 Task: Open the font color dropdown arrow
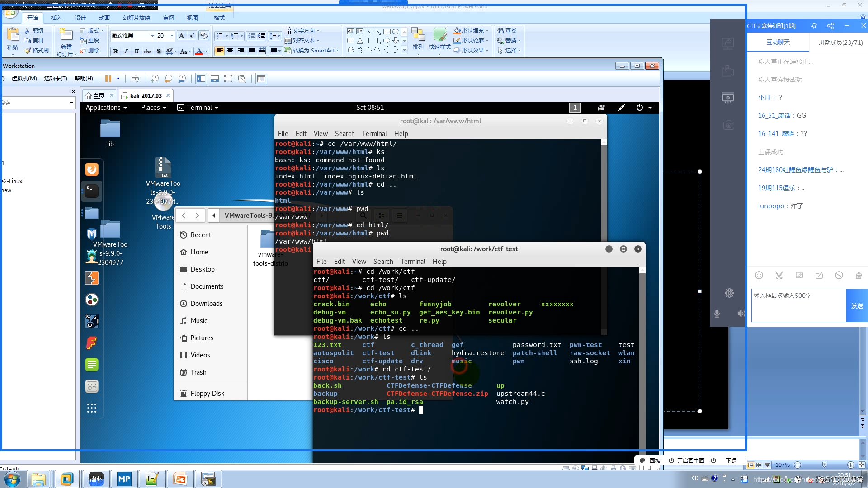(207, 52)
